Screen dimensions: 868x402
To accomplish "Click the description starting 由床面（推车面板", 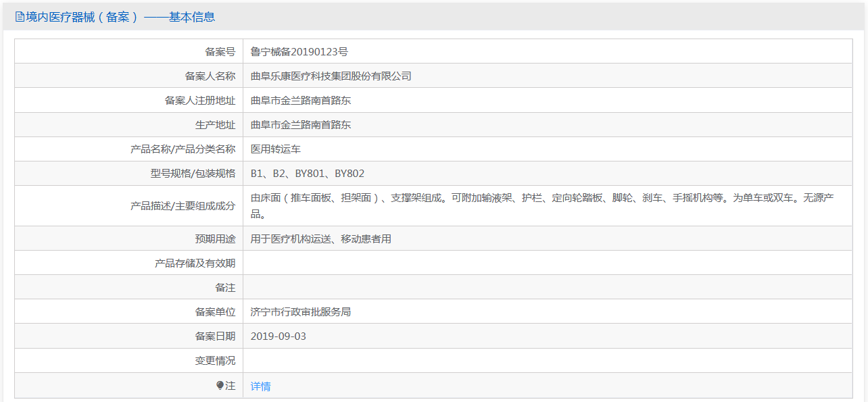I will tap(541, 206).
